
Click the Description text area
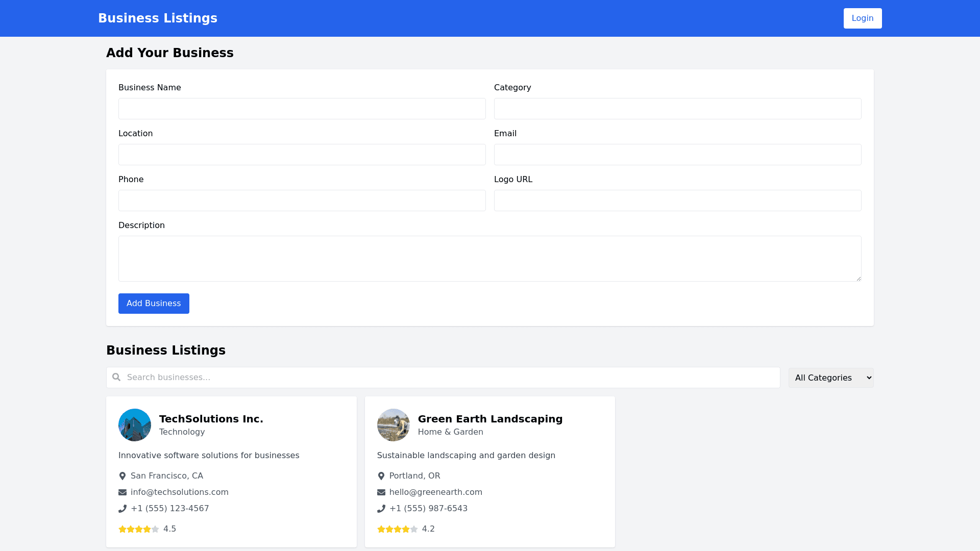tap(489, 259)
